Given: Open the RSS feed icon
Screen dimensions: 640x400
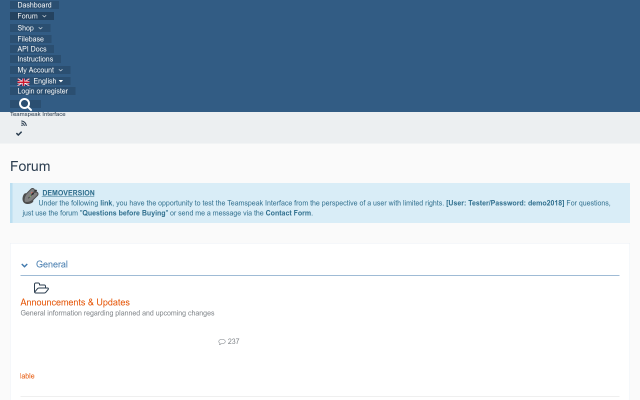Looking at the screenshot, I should [23, 123].
